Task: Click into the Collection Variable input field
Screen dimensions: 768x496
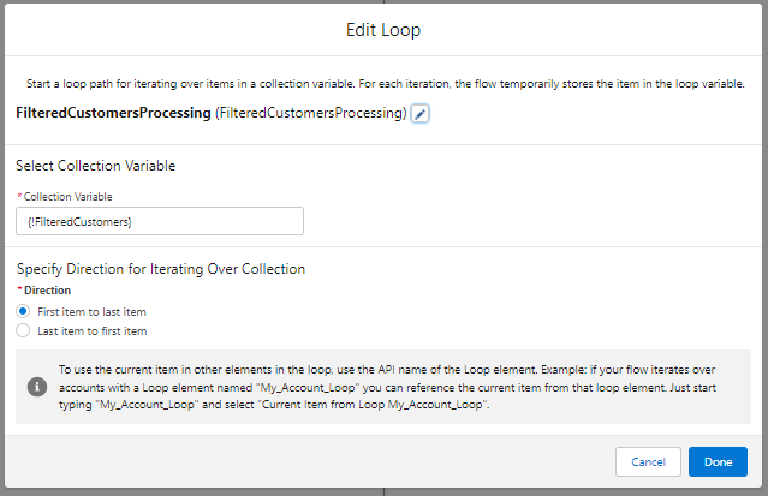Action: (x=160, y=221)
